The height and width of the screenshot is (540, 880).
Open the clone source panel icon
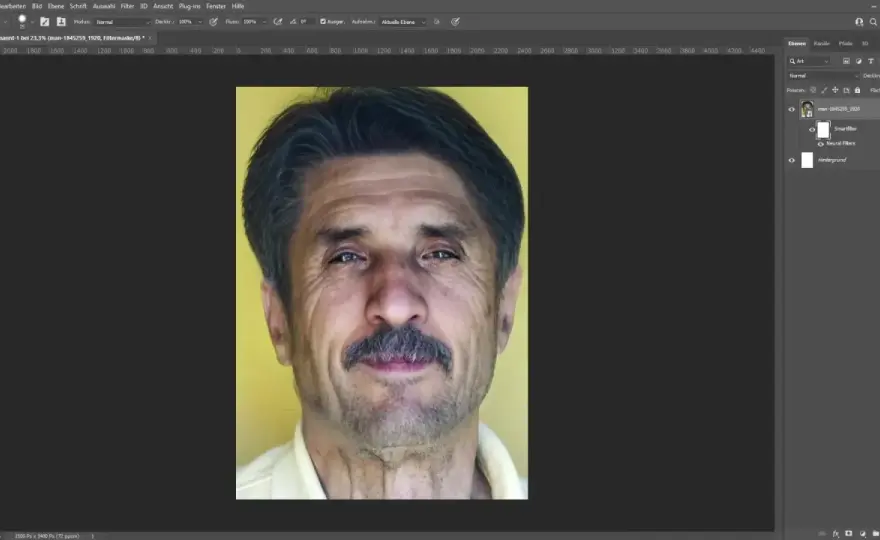[61, 22]
